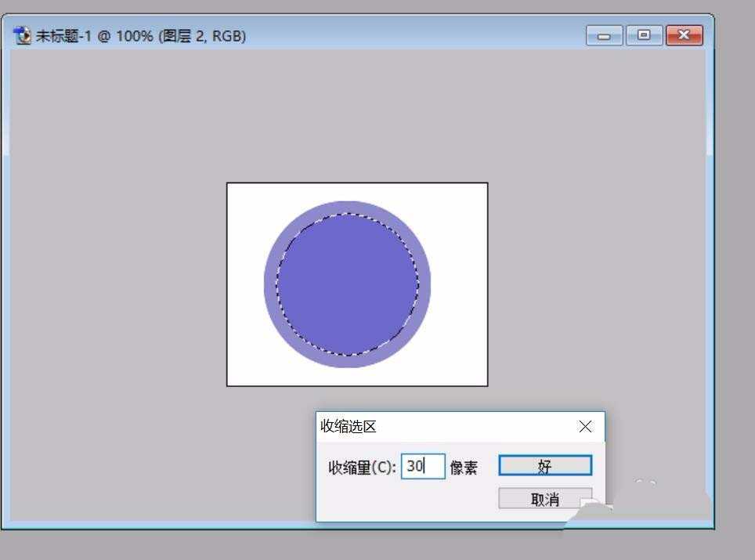The width and height of the screenshot is (755, 560).
Task: Minimize the 未标题-1 document window
Action: (605, 35)
